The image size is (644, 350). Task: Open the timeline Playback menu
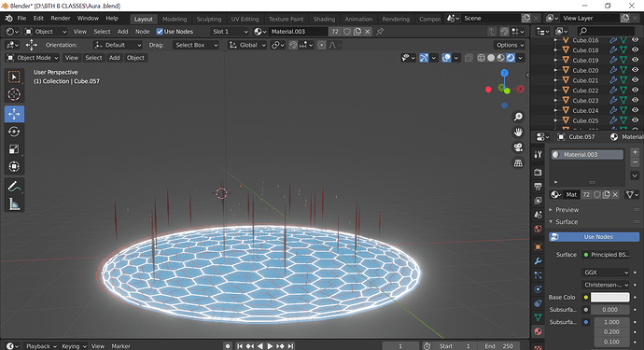pos(41,346)
